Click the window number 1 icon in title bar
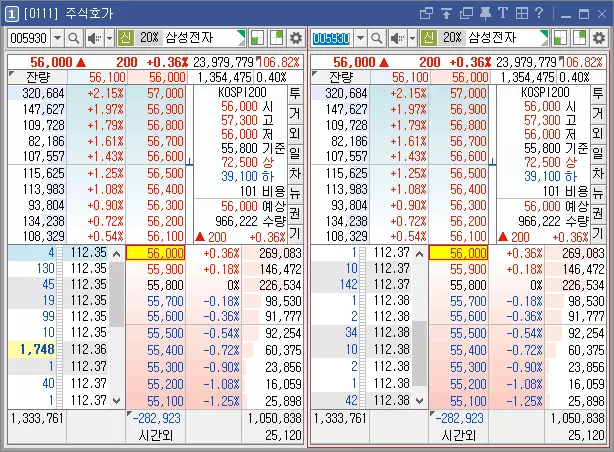The height and width of the screenshot is (452, 614). click(x=12, y=14)
